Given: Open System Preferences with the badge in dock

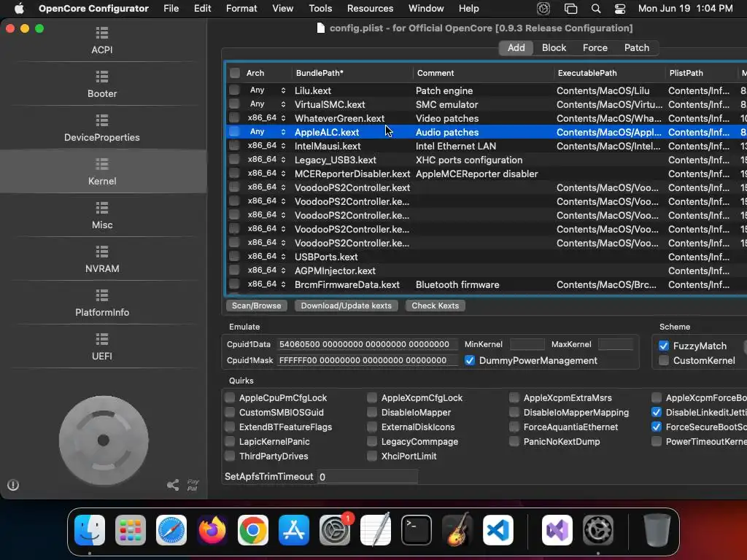Looking at the screenshot, I should click(x=335, y=529).
